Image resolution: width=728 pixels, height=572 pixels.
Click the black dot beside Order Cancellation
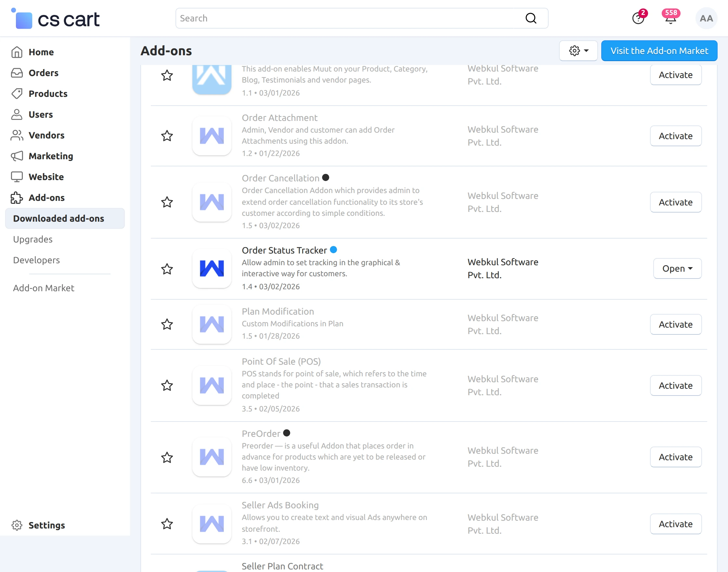point(326,177)
